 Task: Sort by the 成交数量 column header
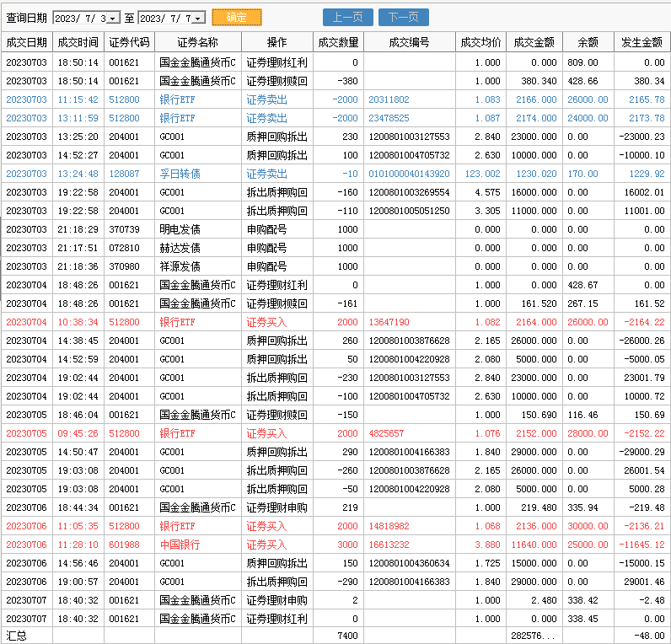[337, 42]
